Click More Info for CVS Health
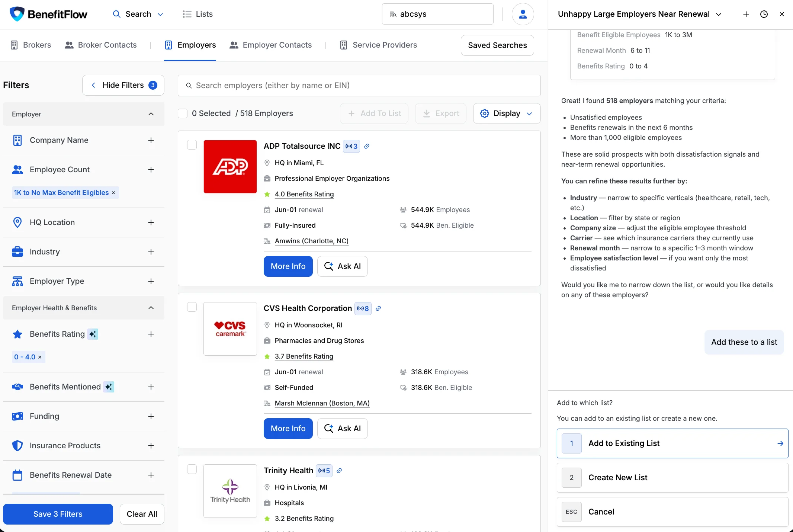 click(288, 429)
